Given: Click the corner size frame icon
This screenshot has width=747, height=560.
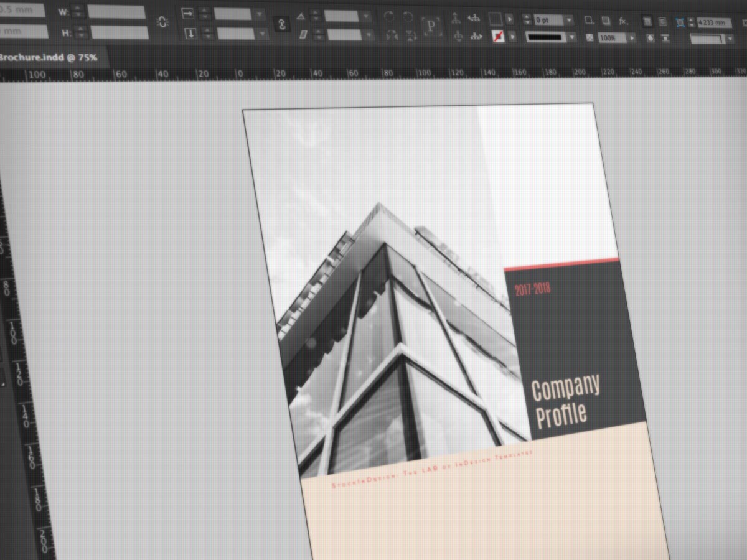Looking at the screenshot, I should (680, 22).
